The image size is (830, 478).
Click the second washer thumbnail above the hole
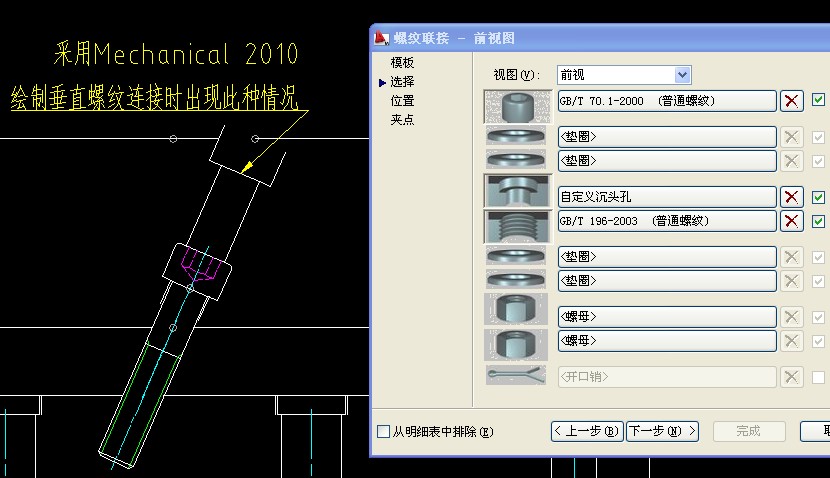point(516,160)
